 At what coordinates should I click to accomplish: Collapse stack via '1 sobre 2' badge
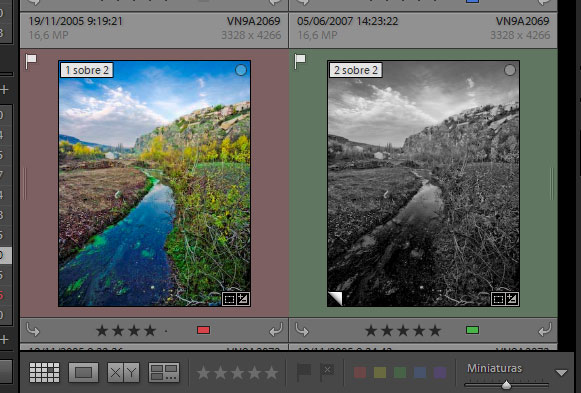coord(87,70)
